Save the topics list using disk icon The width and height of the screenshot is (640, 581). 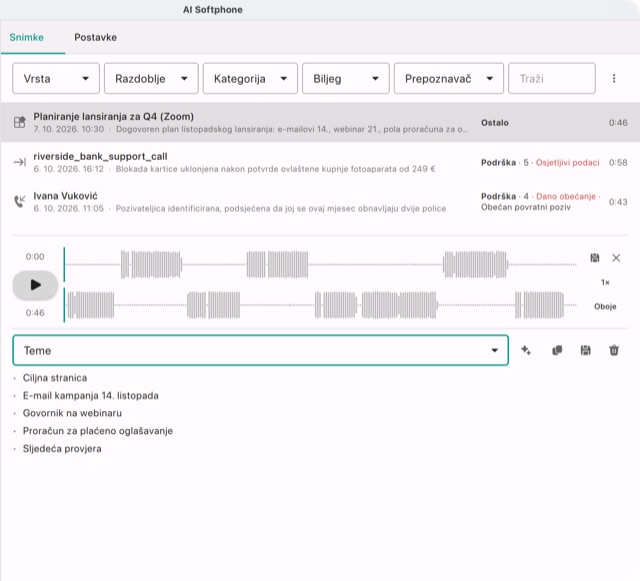point(585,350)
